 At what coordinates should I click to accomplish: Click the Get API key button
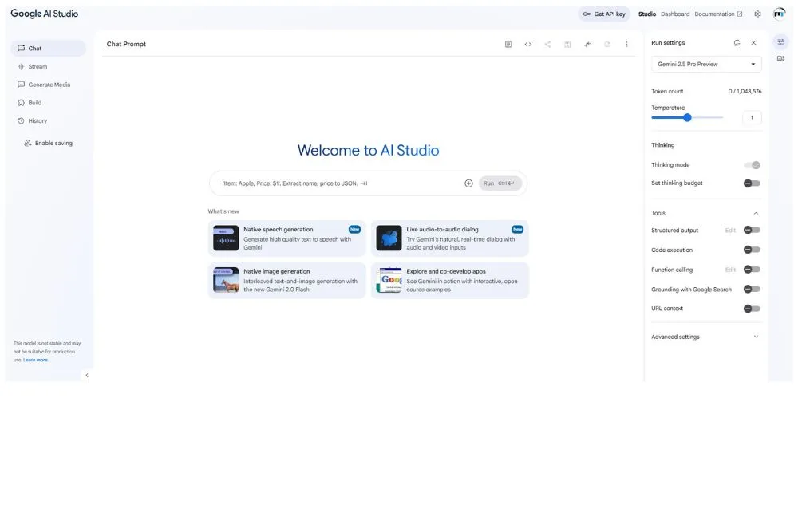[x=604, y=14]
